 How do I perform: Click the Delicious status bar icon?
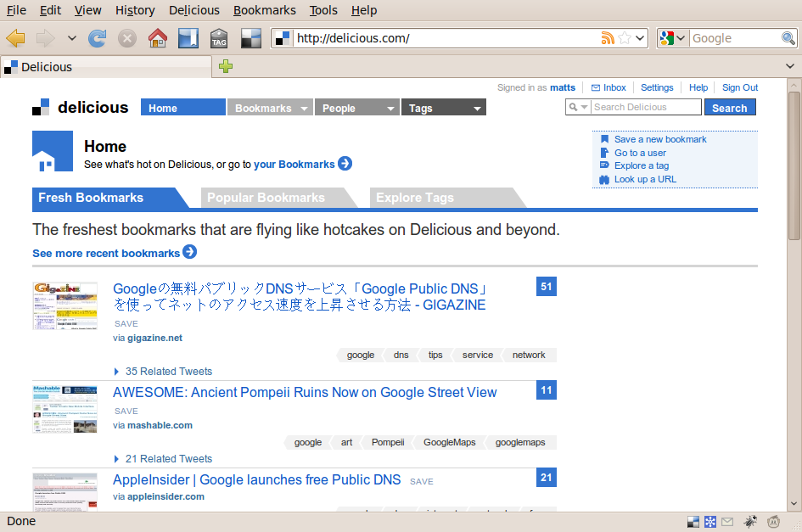click(x=693, y=522)
